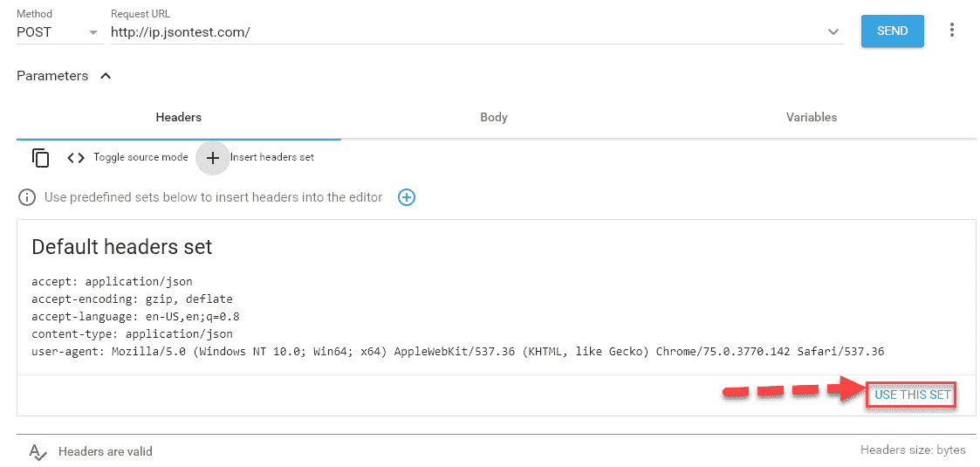Switch to the Body tab
The width and height of the screenshot is (980, 467).
(x=494, y=118)
